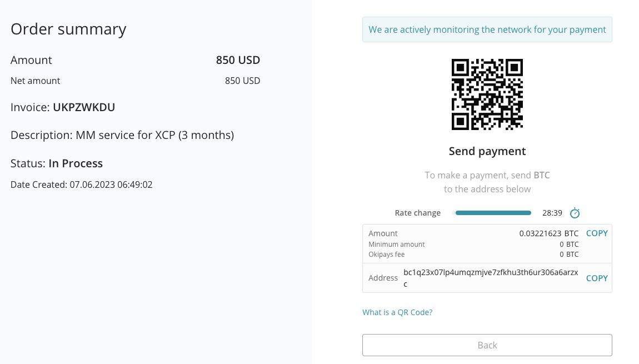Viewport: 639px width, 364px height.
Task: Click the stopwatch timer icon
Action: [x=575, y=213]
